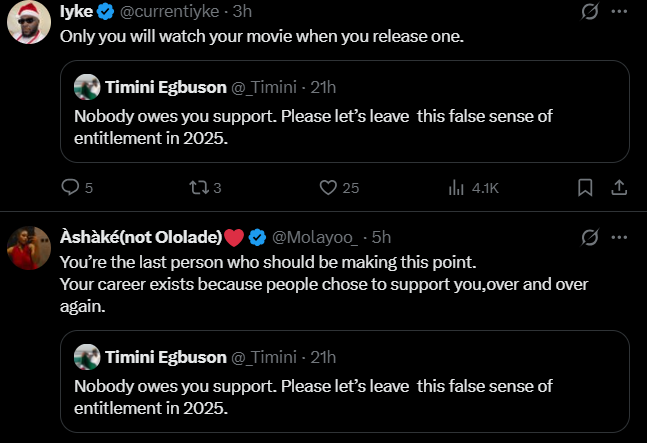The image size is (647, 443).
Task: Reply to Iyke's tweet
Action: click(x=70, y=187)
